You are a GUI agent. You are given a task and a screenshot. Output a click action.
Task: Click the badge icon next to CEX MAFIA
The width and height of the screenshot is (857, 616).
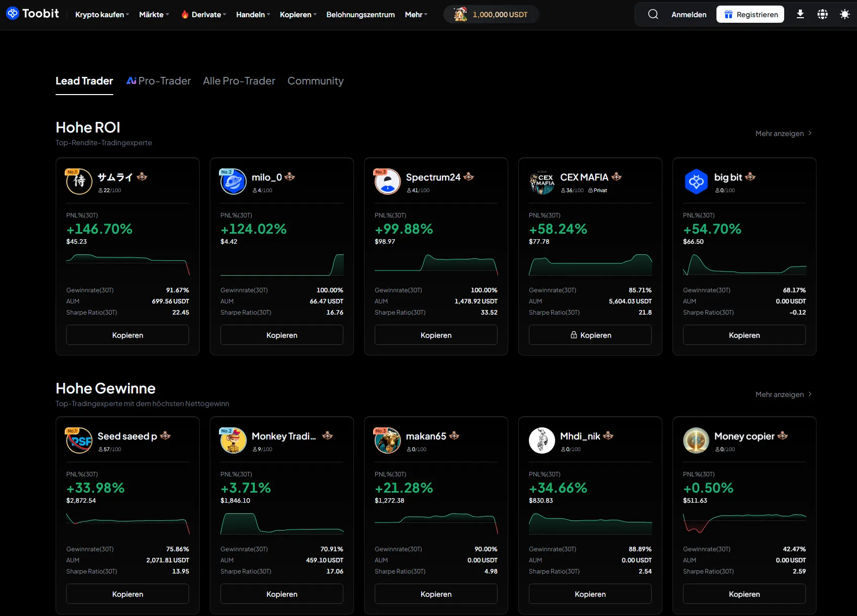616,177
